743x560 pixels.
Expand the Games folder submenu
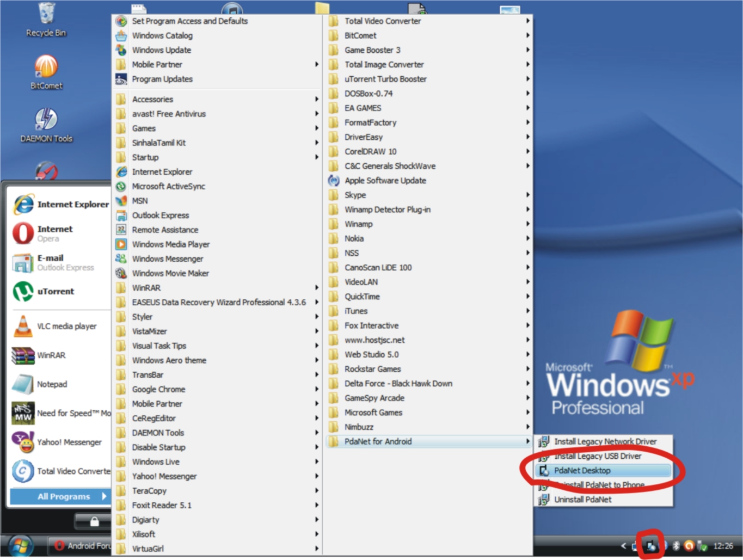[144, 128]
